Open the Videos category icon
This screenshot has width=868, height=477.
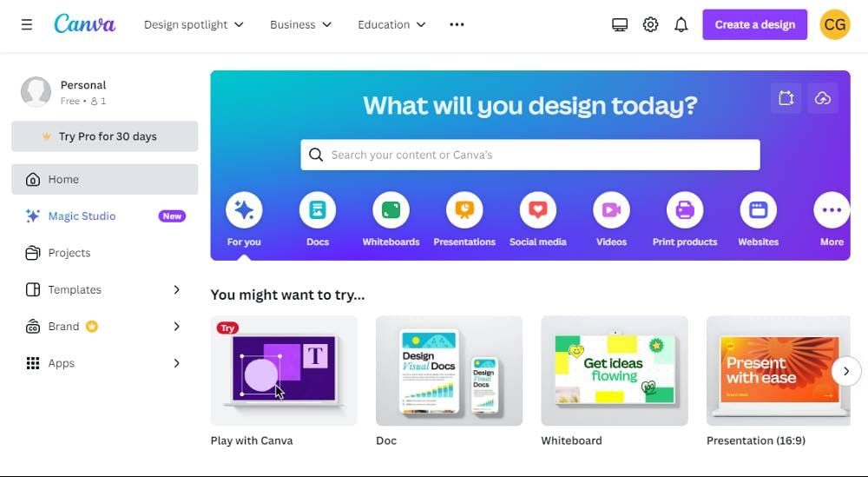click(611, 210)
